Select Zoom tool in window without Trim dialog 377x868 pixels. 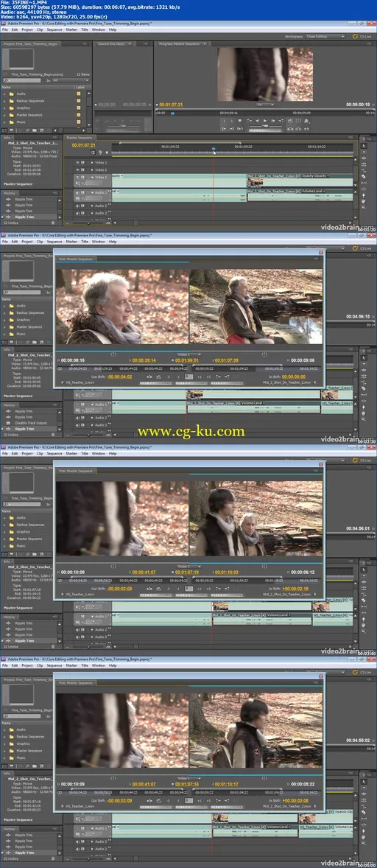(364, 207)
